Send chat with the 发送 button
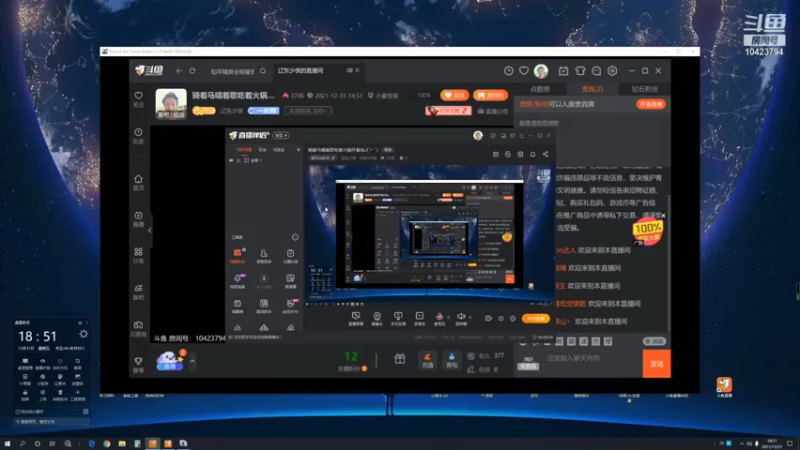Screen dimensions: 800x450 pyautogui.click(x=657, y=364)
